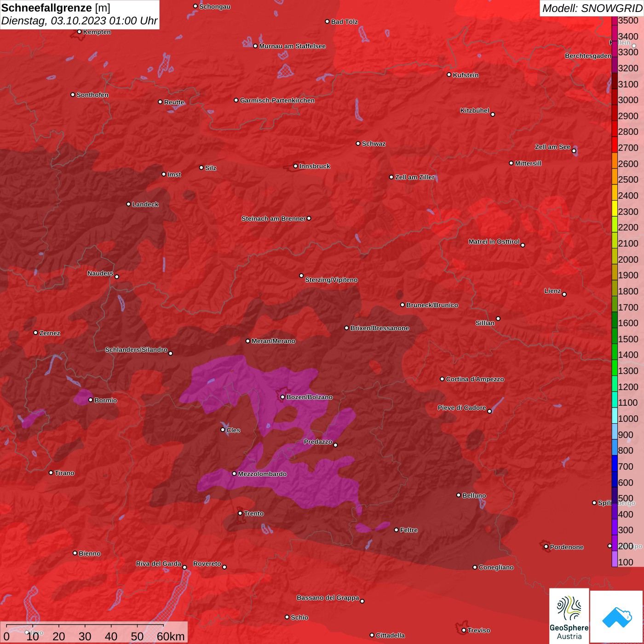The width and height of the screenshot is (644, 644).
Task: Click the Bruneck/Brunico label
Action: tap(432, 305)
